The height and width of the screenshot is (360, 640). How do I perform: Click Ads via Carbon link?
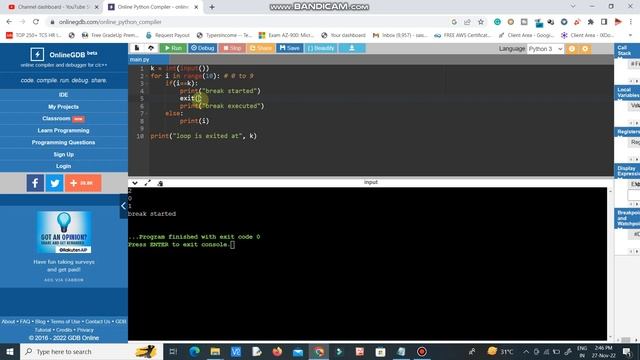tap(64, 280)
